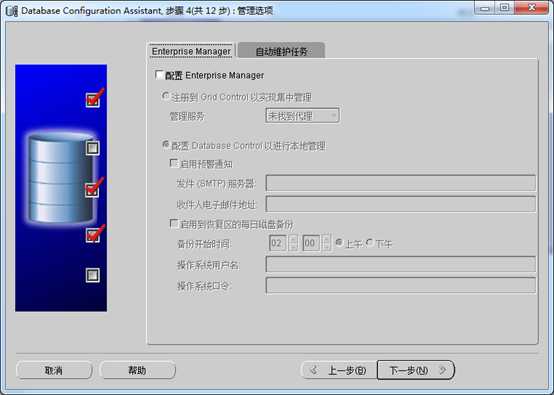Select 配置 Database Control radio option
The width and height of the screenshot is (554, 395).
click(x=165, y=145)
